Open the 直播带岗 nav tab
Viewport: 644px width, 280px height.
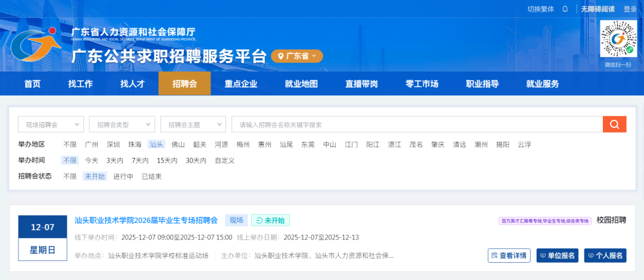pos(361,84)
